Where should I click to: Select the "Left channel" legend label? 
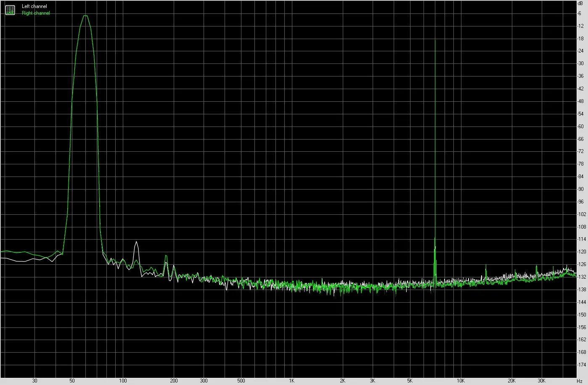(34, 7)
